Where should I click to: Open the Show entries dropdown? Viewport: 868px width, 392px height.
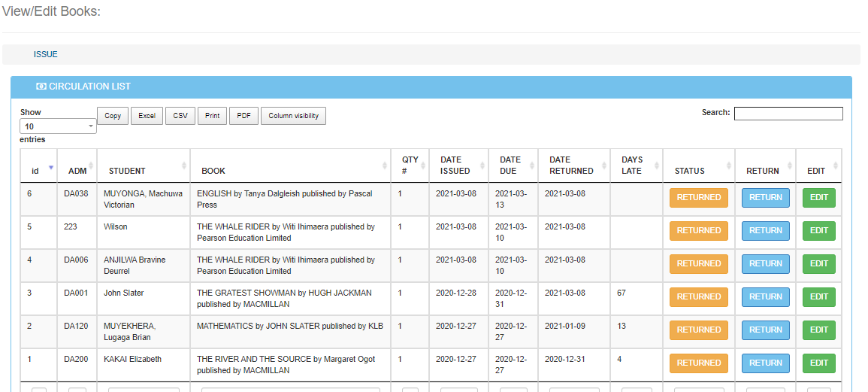[58, 126]
